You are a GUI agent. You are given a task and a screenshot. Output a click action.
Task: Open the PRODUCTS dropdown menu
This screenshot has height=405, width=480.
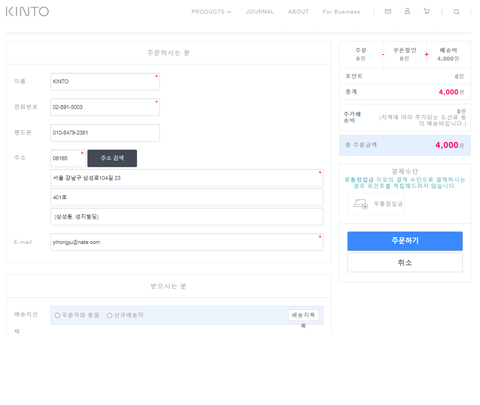(211, 12)
